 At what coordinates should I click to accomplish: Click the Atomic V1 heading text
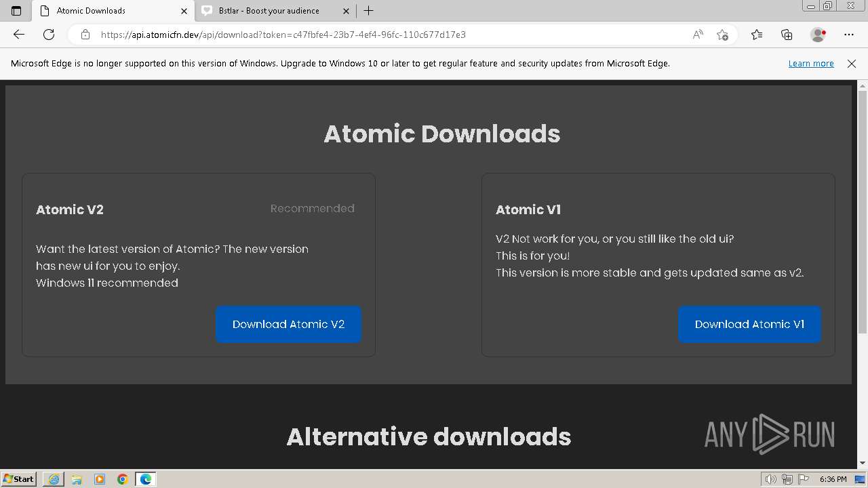(528, 209)
